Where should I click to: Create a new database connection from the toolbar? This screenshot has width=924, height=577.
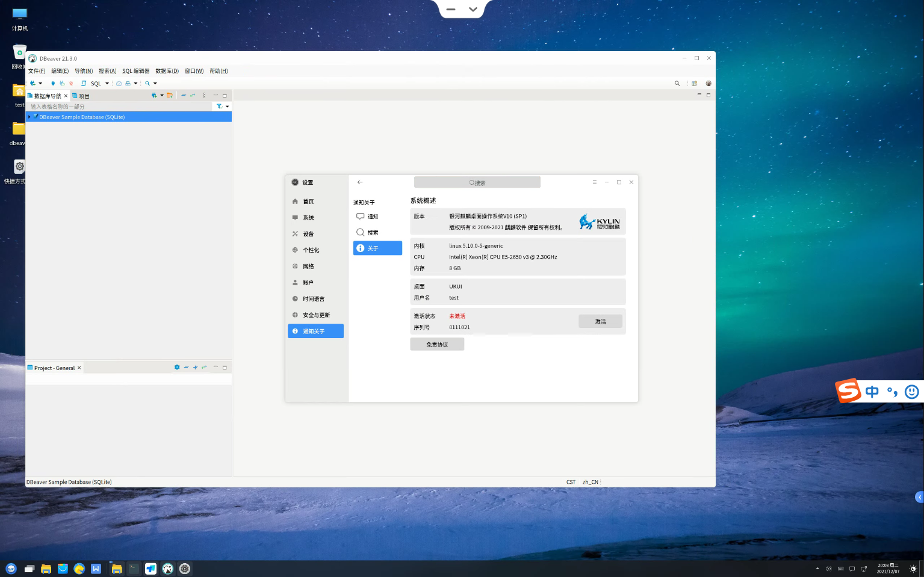click(x=33, y=83)
